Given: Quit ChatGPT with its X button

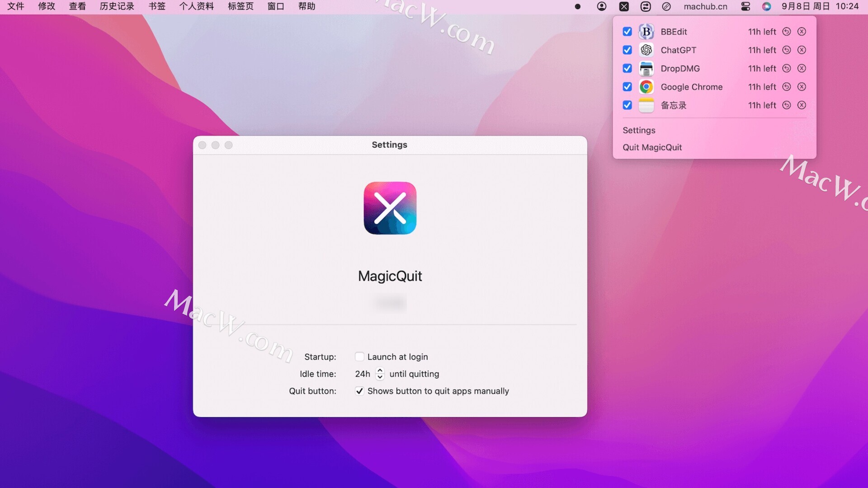Looking at the screenshot, I should coord(802,50).
